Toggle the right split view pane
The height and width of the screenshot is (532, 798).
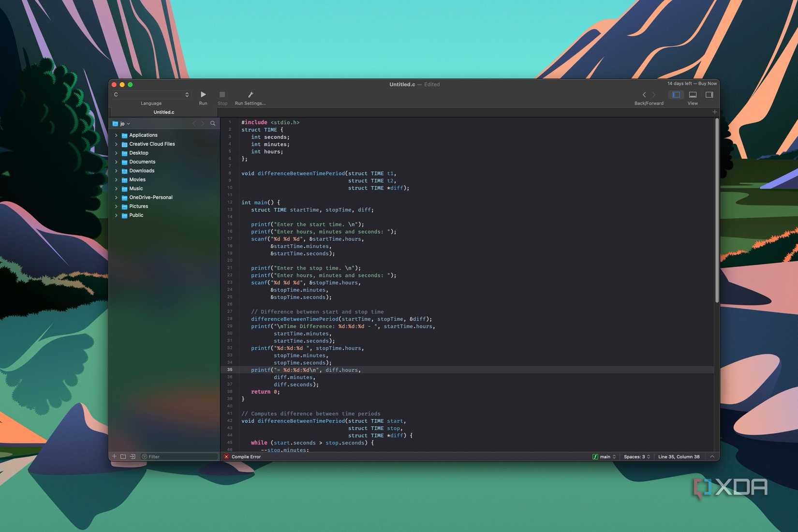[x=709, y=95]
